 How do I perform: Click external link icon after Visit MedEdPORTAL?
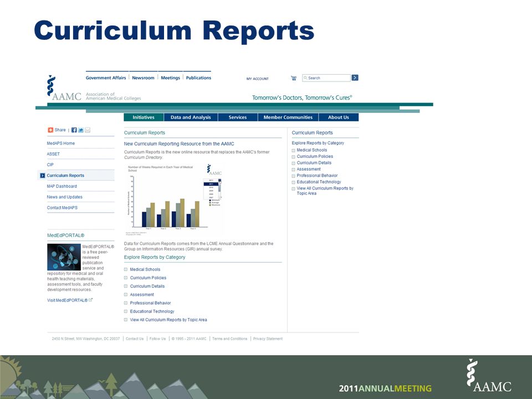(x=90, y=300)
